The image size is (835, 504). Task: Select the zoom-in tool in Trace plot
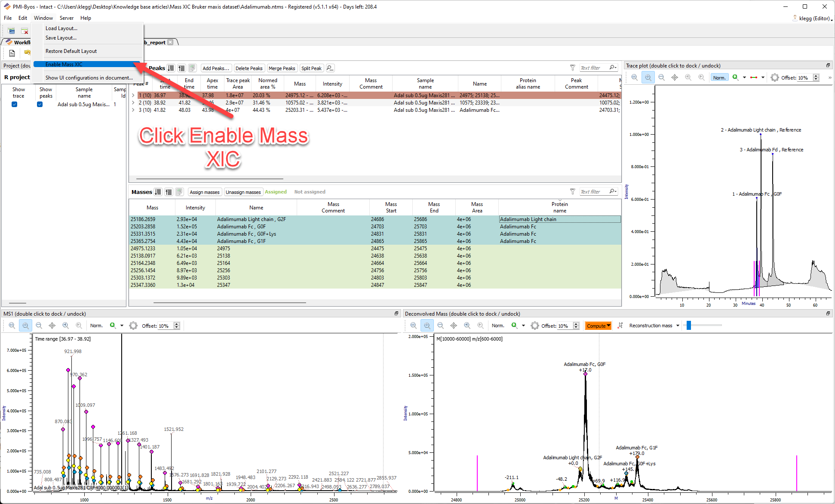[648, 77]
